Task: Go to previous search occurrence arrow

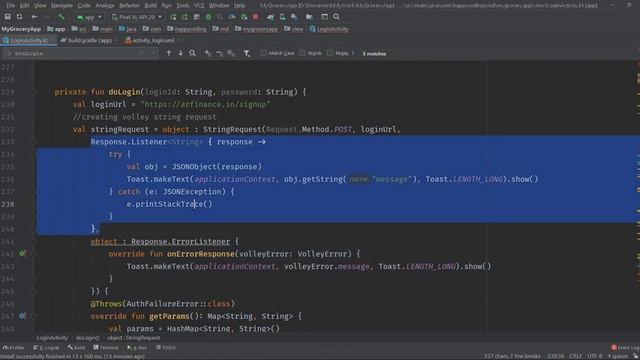Action: (x=169, y=53)
